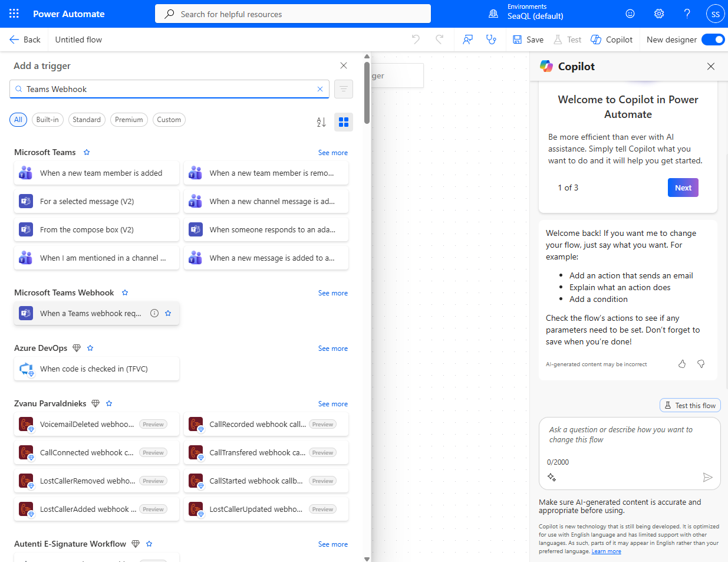Toggle the New designer switch
728x562 pixels.
click(x=713, y=40)
